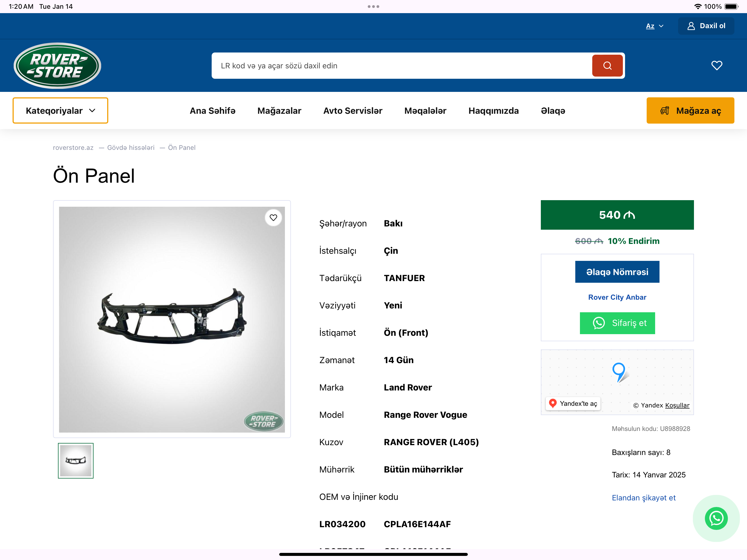747x560 pixels.
Task: Click the Rover Store logo
Action: 57,66
